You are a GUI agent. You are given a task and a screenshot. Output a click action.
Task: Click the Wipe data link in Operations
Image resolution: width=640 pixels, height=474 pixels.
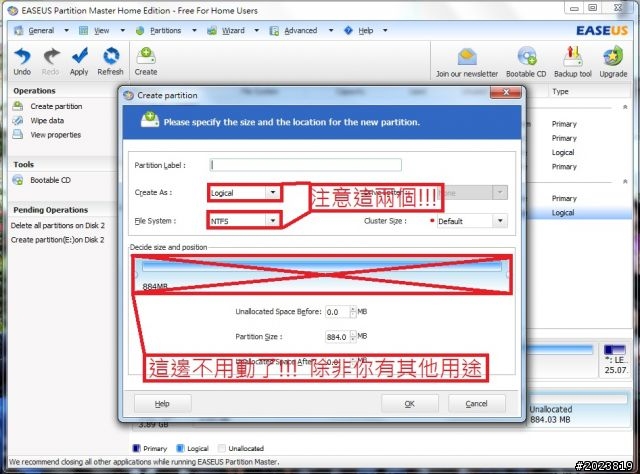click(47, 120)
